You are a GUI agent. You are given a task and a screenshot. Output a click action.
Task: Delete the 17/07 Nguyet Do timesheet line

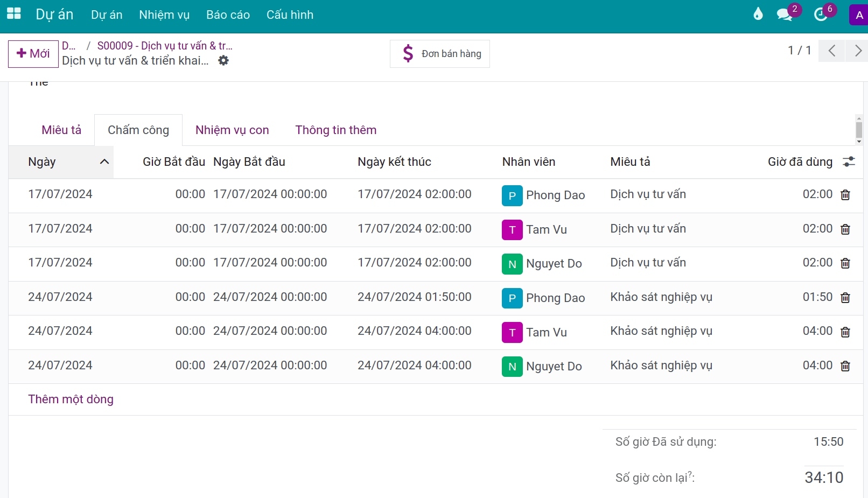[x=845, y=263]
